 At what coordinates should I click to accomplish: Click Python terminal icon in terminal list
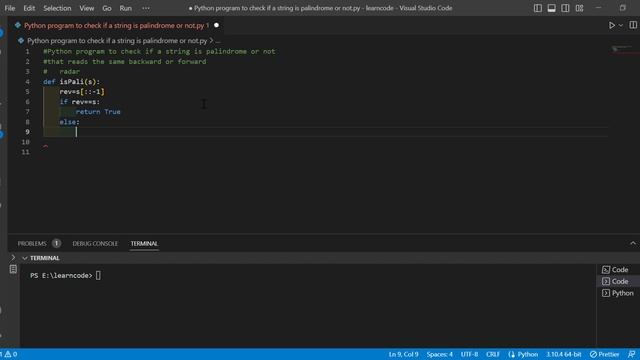(606, 293)
